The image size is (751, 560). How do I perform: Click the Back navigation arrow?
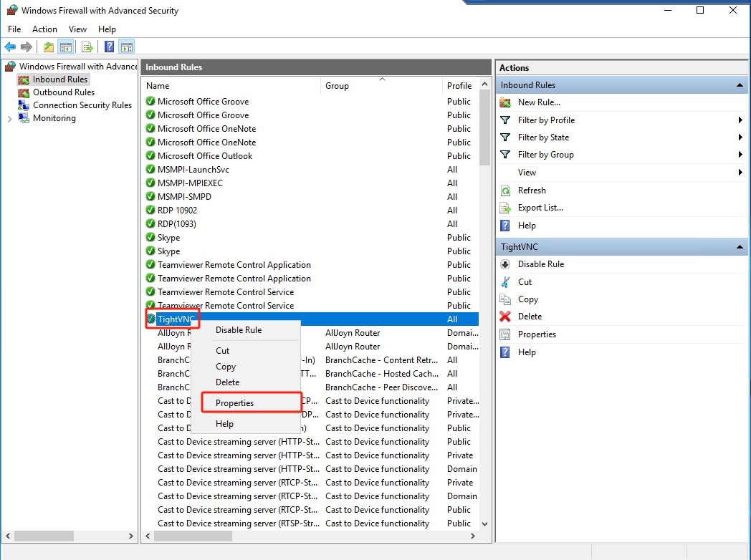(x=10, y=47)
